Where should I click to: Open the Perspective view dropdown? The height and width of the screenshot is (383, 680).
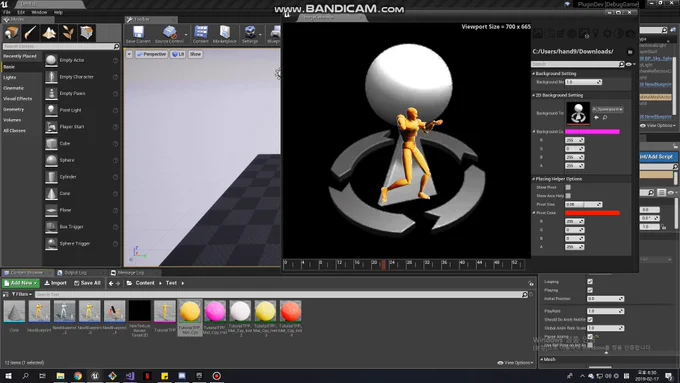click(151, 54)
